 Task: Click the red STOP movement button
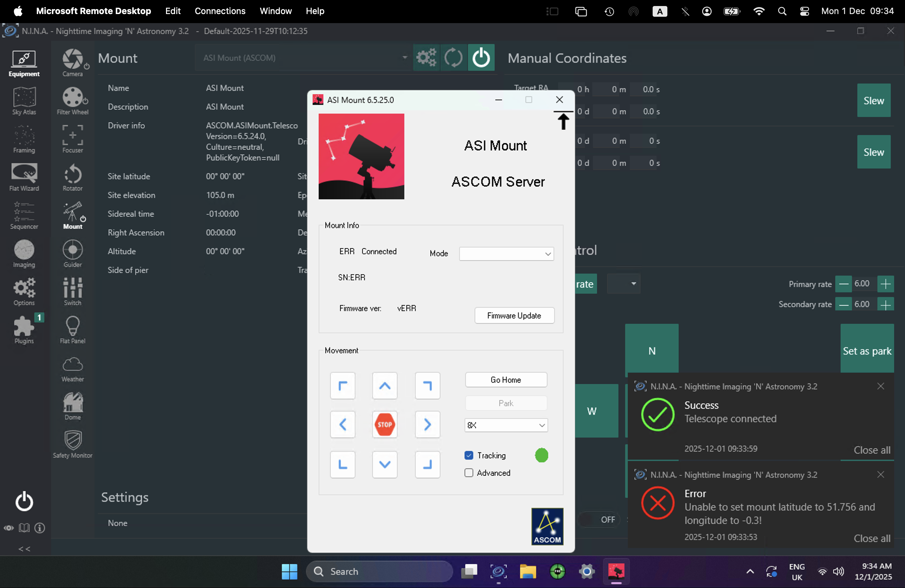tap(385, 425)
